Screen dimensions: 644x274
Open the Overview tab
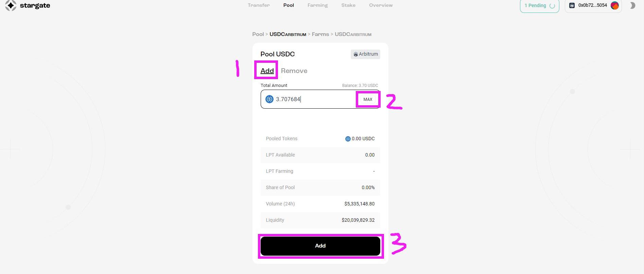coord(381,5)
